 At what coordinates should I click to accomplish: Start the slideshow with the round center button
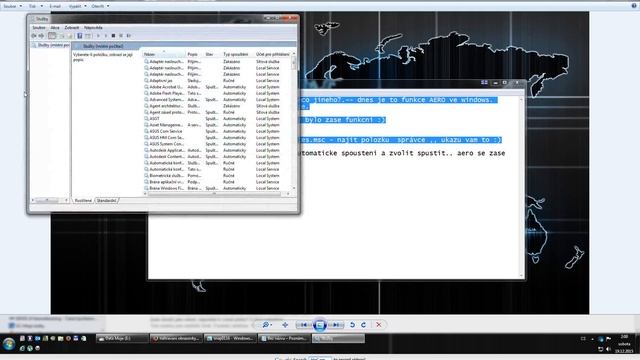pos(320,325)
